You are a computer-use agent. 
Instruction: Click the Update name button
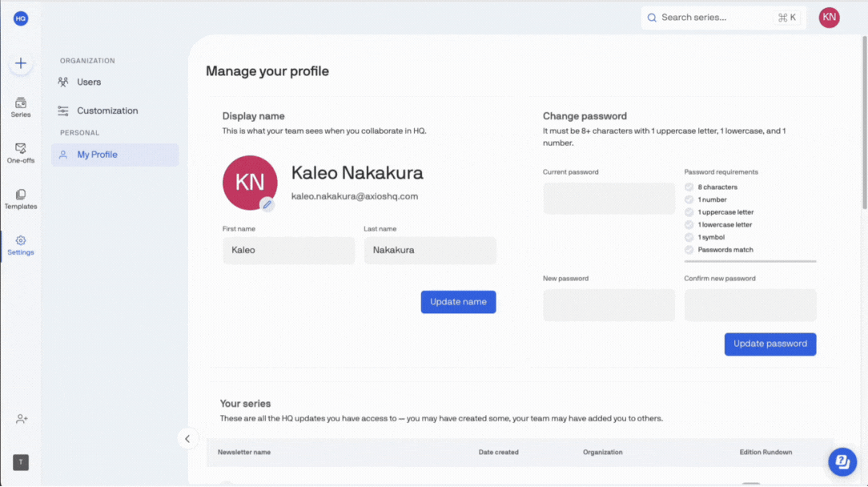click(x=458, y=302)
